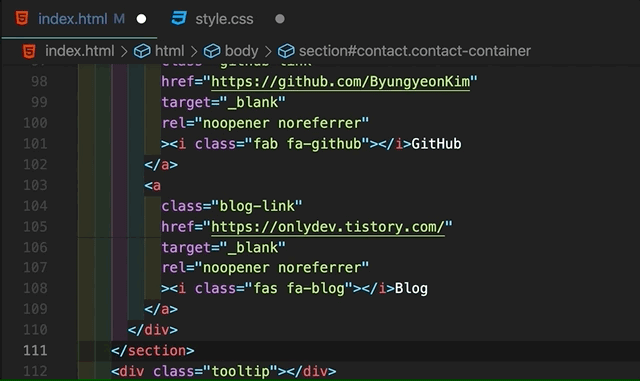Click rel="noopener noreferrer" on line 107
Screen dimensions: 640x381
click(x=265, y=267)
